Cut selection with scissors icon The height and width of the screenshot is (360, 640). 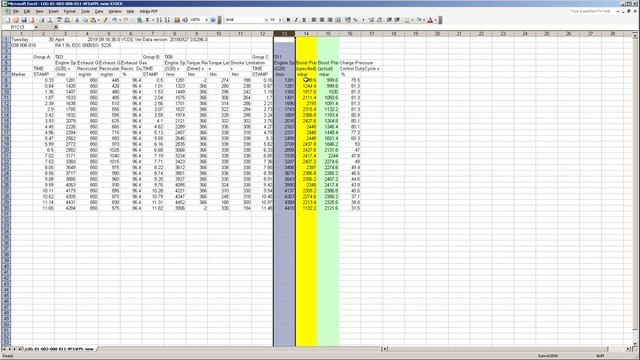(77, 20)
